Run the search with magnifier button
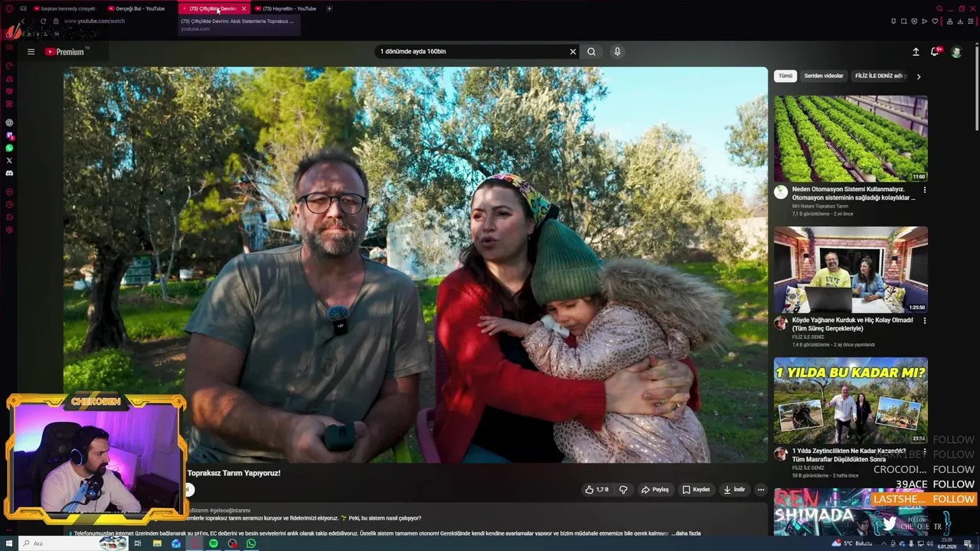Screen dimensions: 980x551 pyautogui.click(x=591, y=51)
